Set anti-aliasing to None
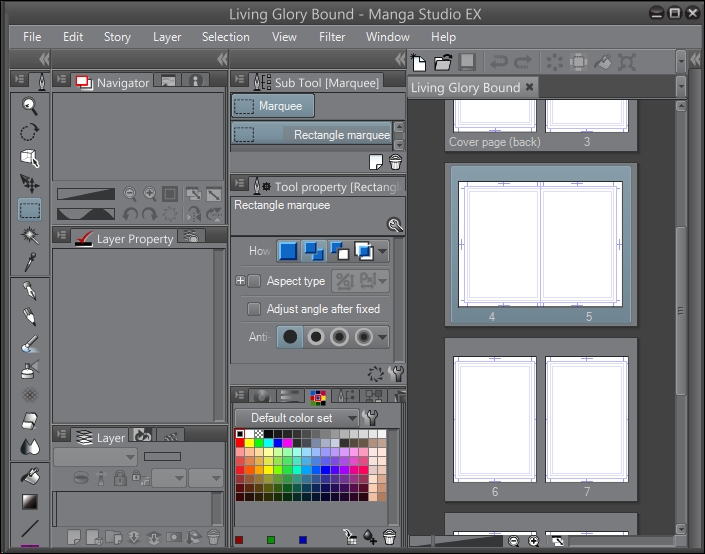The image size is (705, 554). point(290,337)
